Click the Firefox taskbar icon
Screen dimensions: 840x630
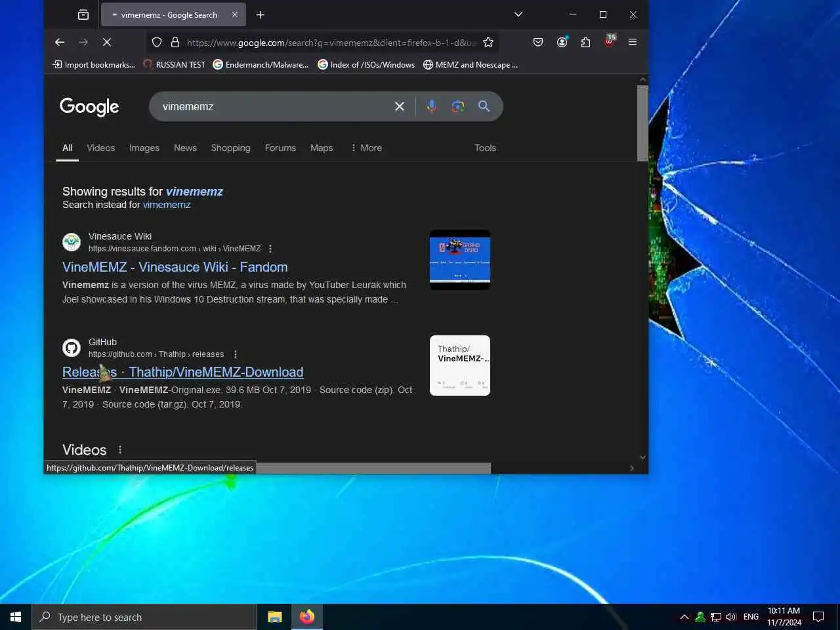tap(307, 617)
